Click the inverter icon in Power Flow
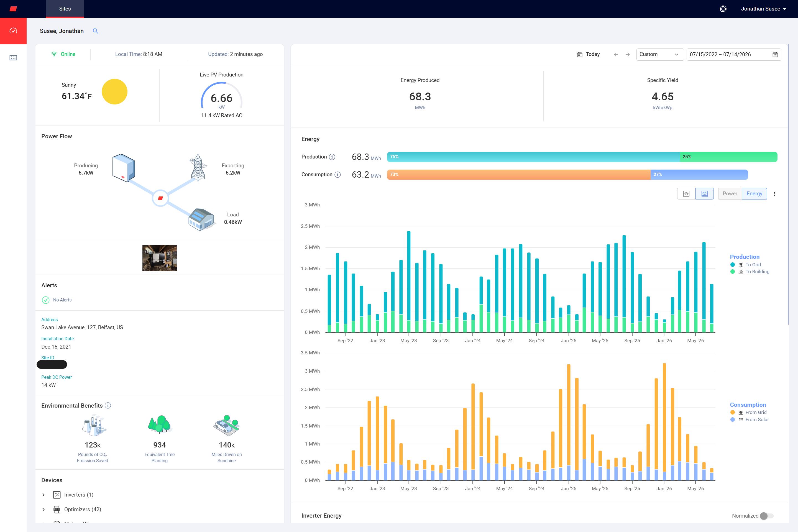 point(124,168)
